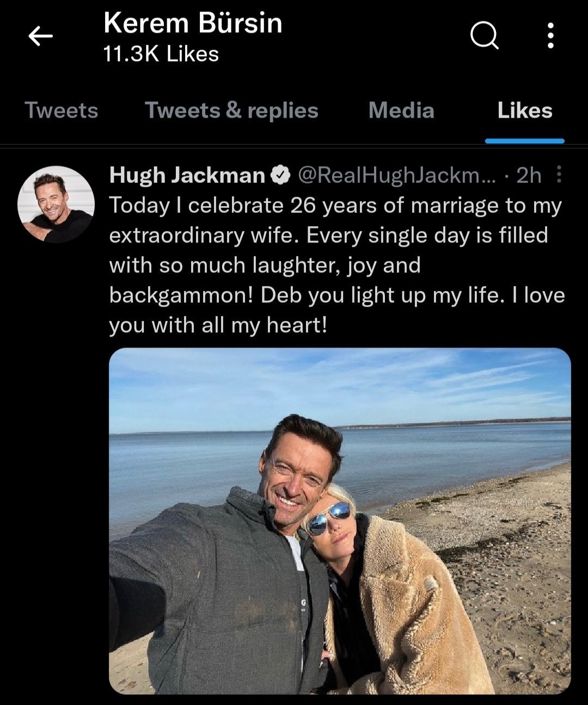This screenshot has width=588, height=705.
Task: Tap the 11.3K Likes count
Action: (x=161, y=54)
